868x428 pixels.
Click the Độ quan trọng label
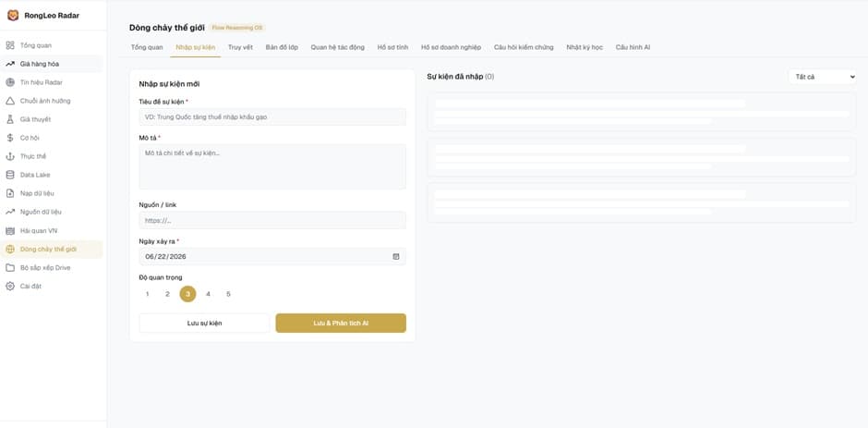161,277
